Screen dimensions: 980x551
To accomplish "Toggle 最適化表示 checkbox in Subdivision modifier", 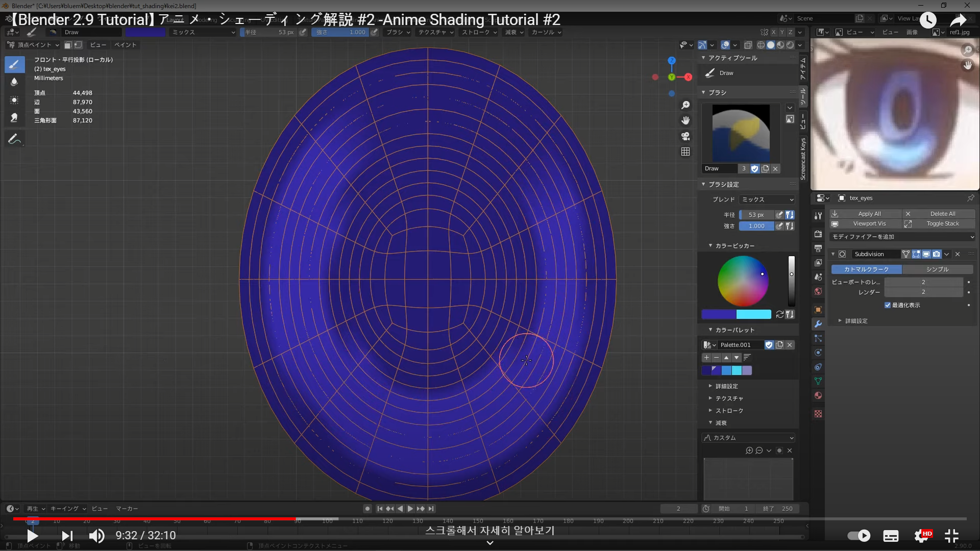I will pos(888,305).
